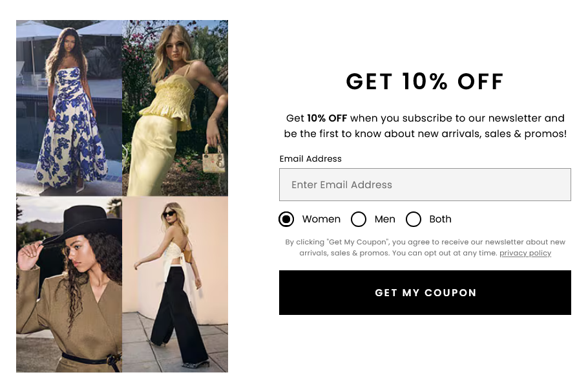This screenshot has height=377, width=588.
Task: Click the Men label text
Action: point(384,219)
